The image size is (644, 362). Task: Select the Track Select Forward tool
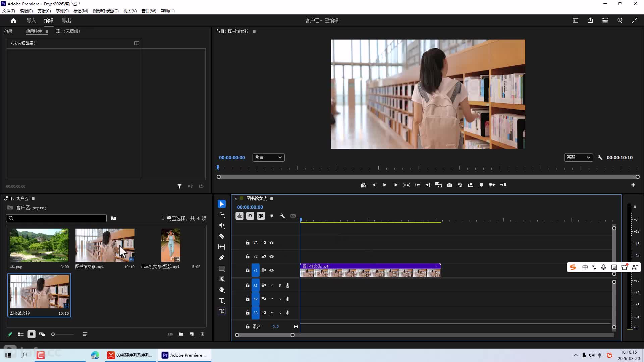[222, 215]
